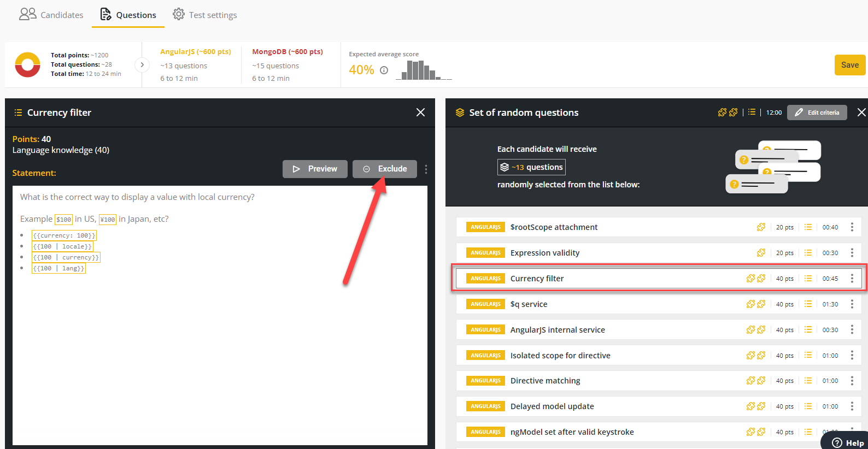The height and width of the screenshot is (449, 868).
Task: Open options menu for Expression validity row
Action: click(x=852, y=253)
